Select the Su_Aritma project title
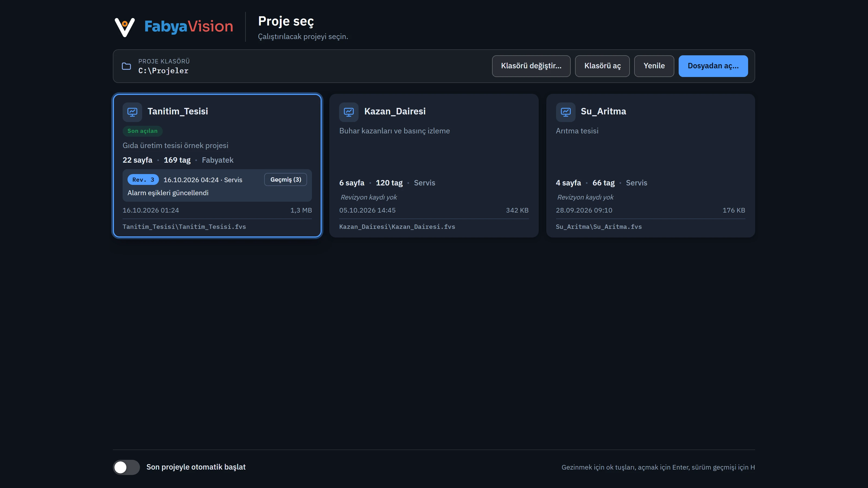Viewport: 868px width, 488px height. click(604, 111)
